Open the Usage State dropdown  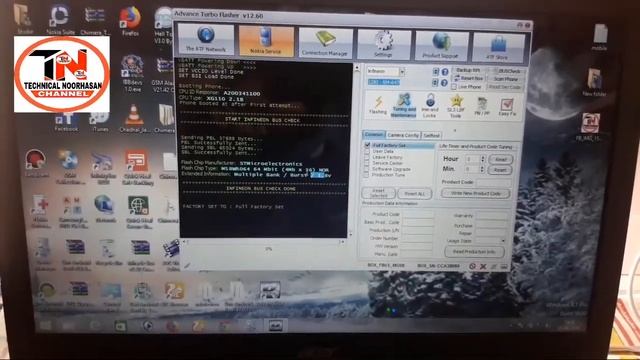[x=503, y=241]
